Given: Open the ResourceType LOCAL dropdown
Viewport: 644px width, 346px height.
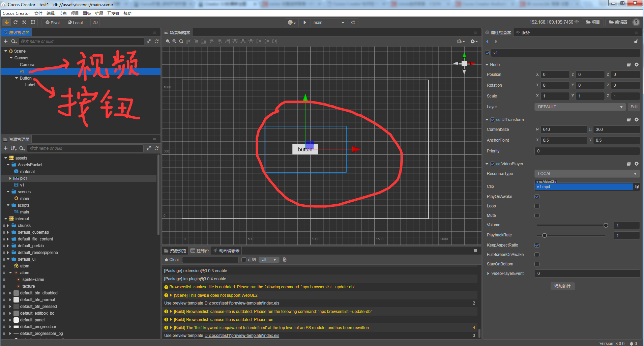Looking at the screenshot, I should click(587, 174).
